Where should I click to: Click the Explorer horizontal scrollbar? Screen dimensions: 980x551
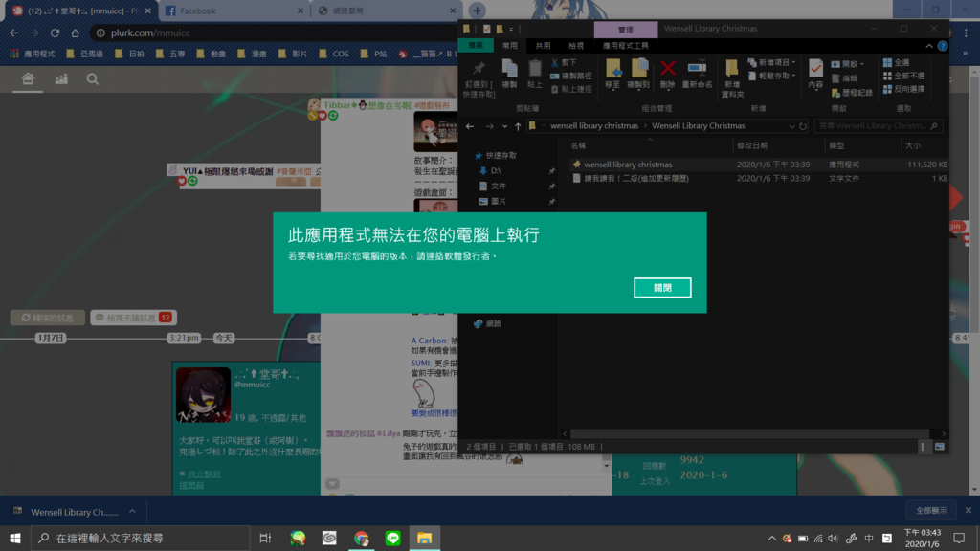[750, 433]
